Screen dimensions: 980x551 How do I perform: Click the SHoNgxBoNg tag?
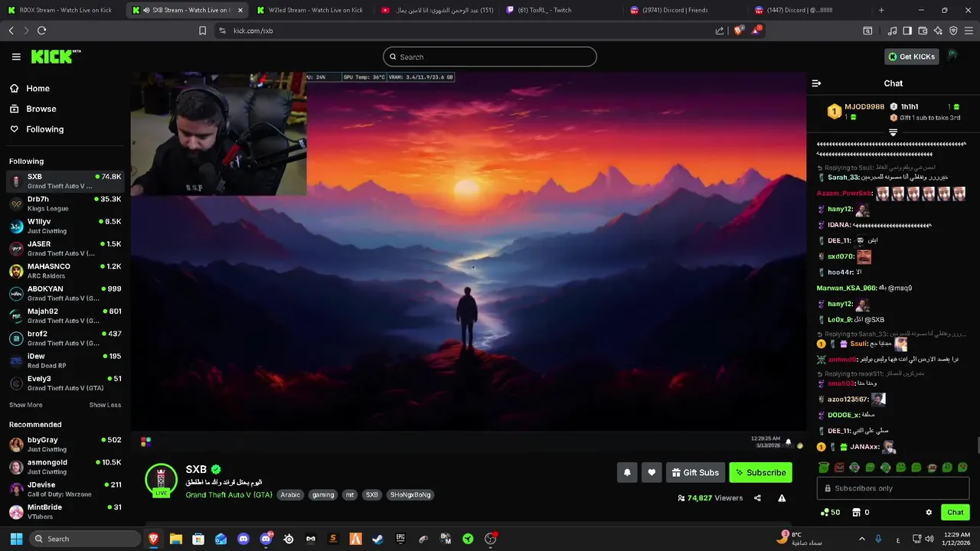pyautogui.click(x=410, y=495)
